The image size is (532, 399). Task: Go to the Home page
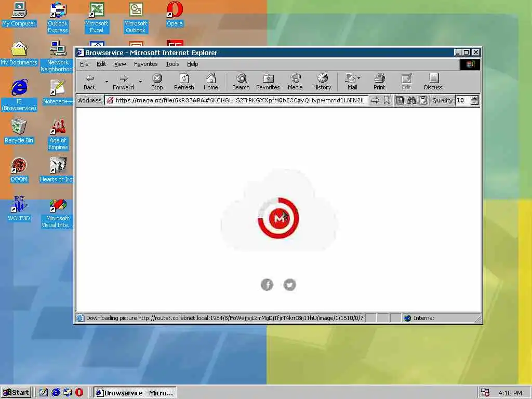pyautogui.click(x=211, y=82)
